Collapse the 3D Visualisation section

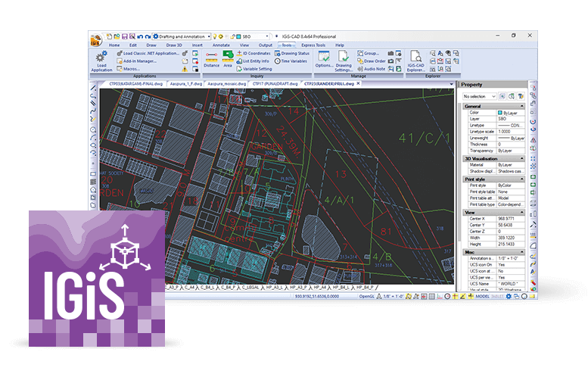521,159
